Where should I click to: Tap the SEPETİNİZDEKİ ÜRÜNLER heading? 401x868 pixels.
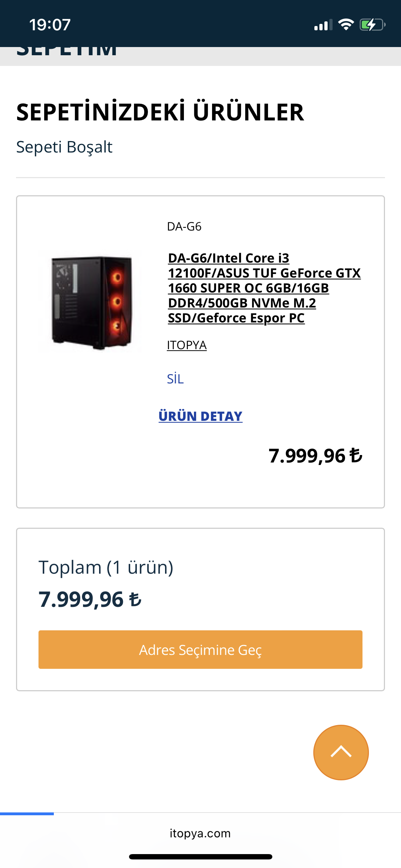(160, 112)
